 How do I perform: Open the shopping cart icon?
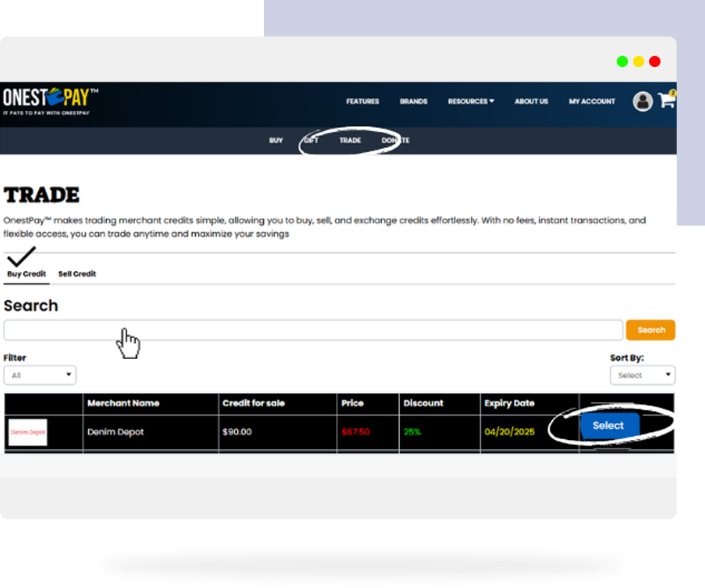(667, 100)
